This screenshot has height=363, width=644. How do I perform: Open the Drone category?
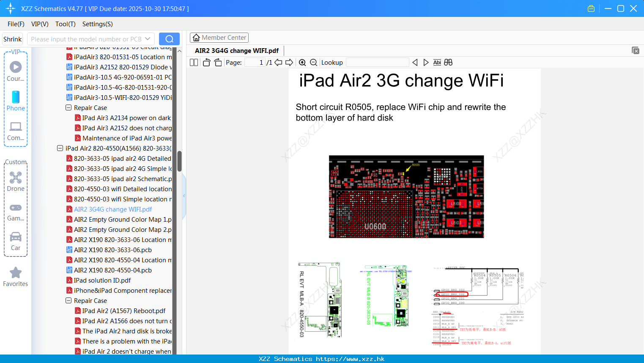click(16, 181)
